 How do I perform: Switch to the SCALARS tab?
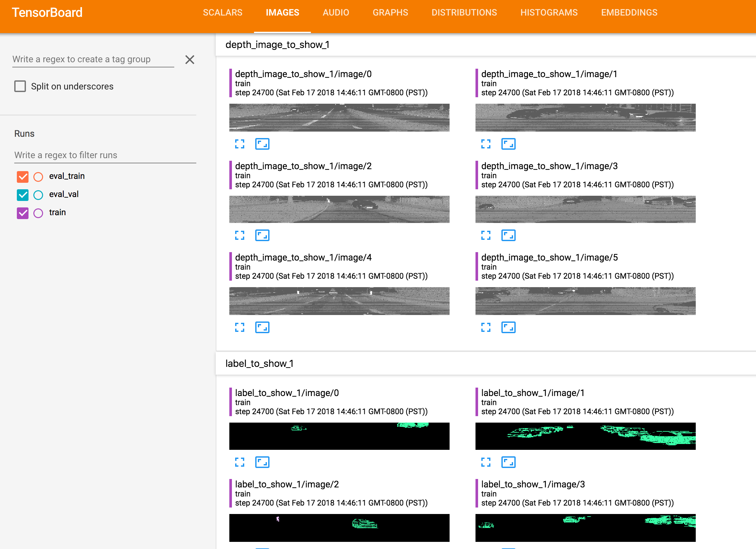[x=222, y=13]
